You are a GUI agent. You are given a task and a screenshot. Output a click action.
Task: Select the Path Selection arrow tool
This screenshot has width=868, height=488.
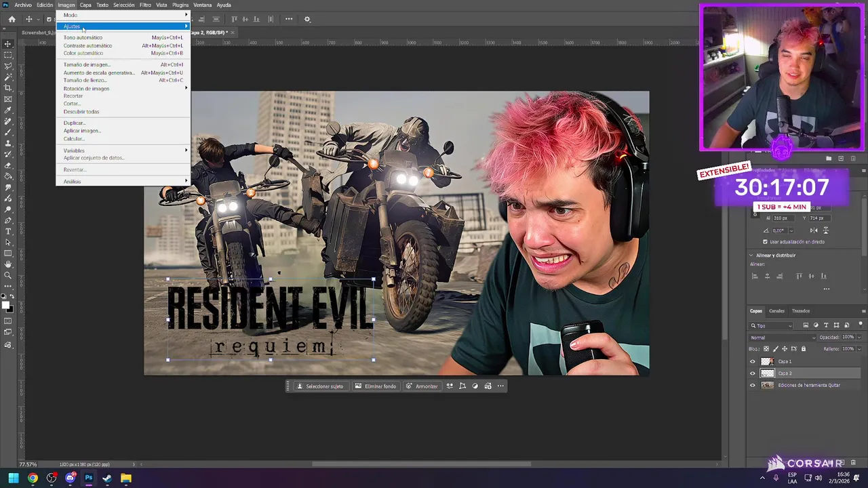click(8, 242)
